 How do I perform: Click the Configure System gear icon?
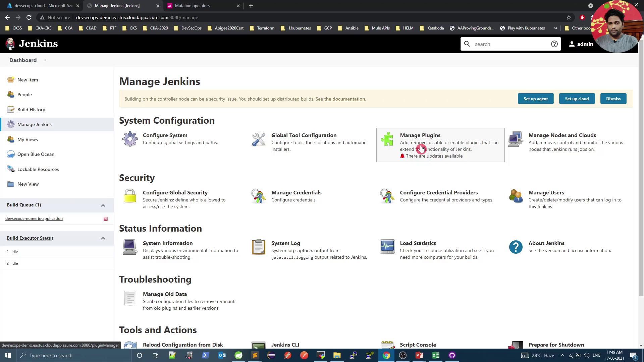(130, 139)
